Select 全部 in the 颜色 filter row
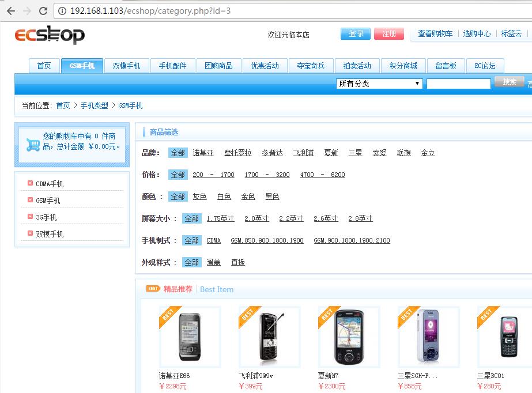 click(x=178, y=197)
